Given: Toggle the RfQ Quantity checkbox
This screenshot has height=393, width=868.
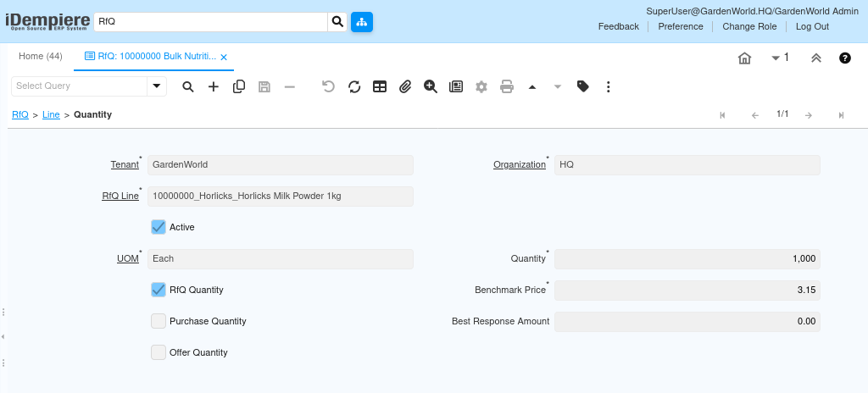Looking at the screenshot, I should pyautogui.click(x=159, y=290).
